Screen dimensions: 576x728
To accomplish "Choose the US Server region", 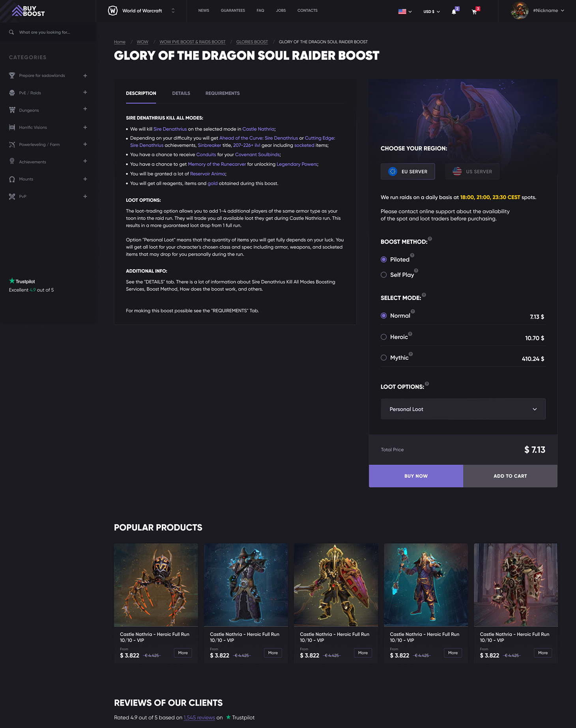I will 472,171.
